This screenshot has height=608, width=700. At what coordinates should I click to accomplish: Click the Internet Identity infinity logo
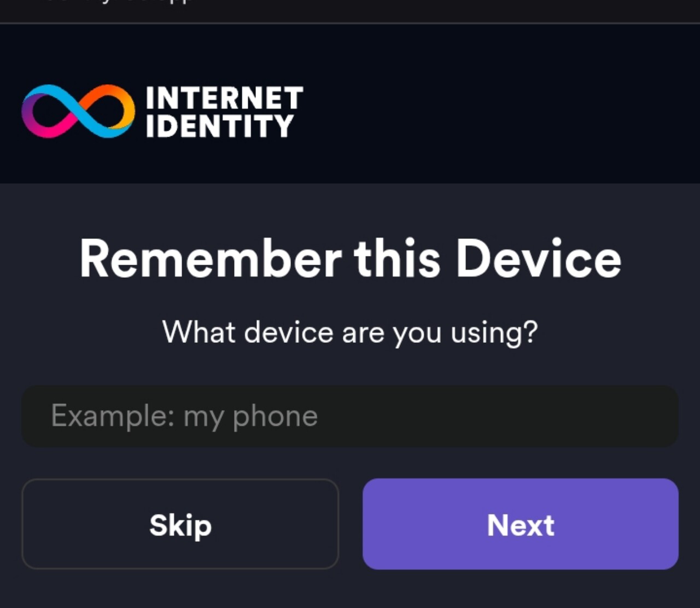[x=78, y=111]
